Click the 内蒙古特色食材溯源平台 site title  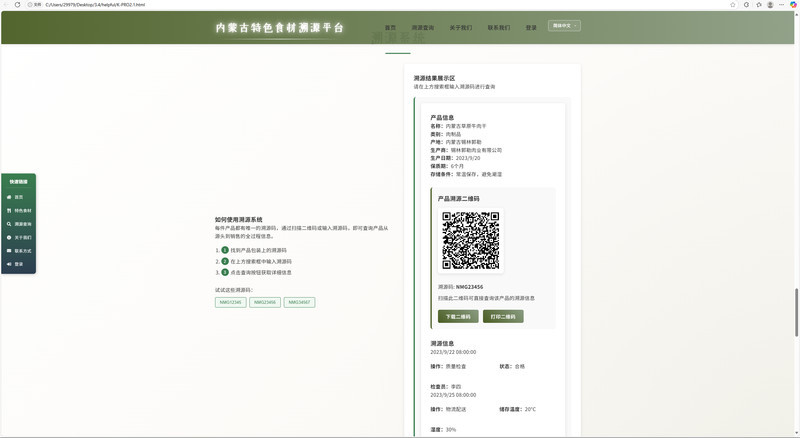point(280,28)
